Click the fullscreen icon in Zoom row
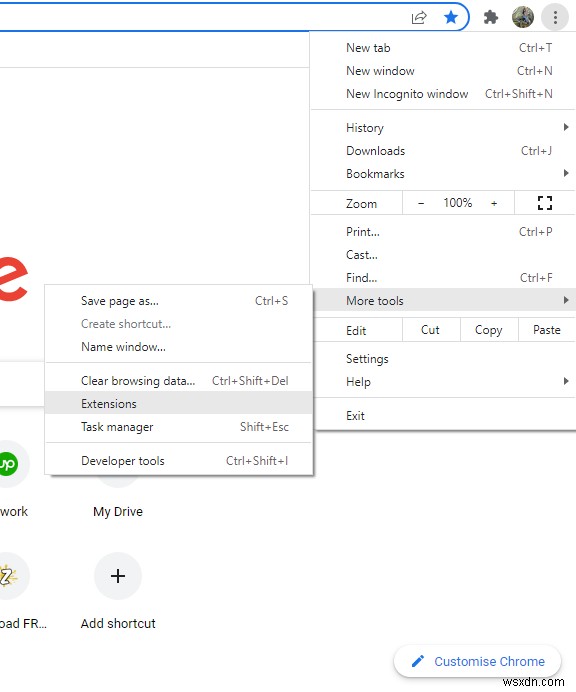This screenshot has width=576, height=692. tap(545, 203)
